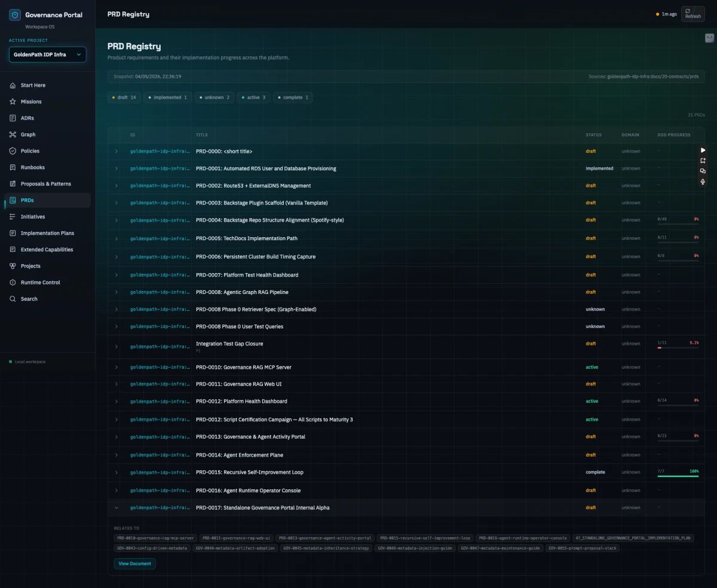This screenshot has width=717, height=588.
Task: Open the GoldenPath IDP Infra project dropdown
Action: click(47, 54)
